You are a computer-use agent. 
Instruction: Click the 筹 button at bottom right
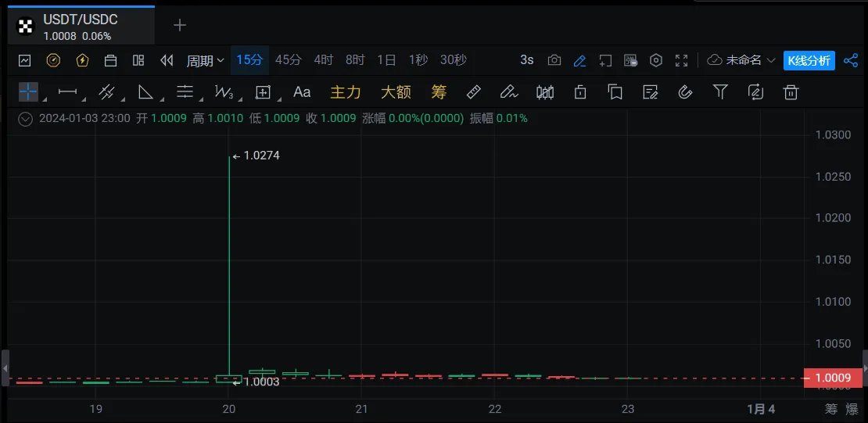tap(832, 409)
